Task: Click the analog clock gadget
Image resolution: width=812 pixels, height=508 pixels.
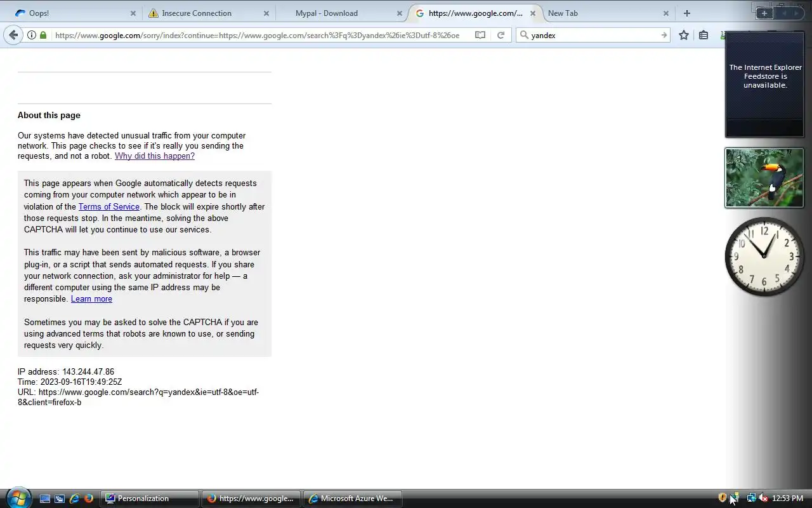Action: coord(764,257)
